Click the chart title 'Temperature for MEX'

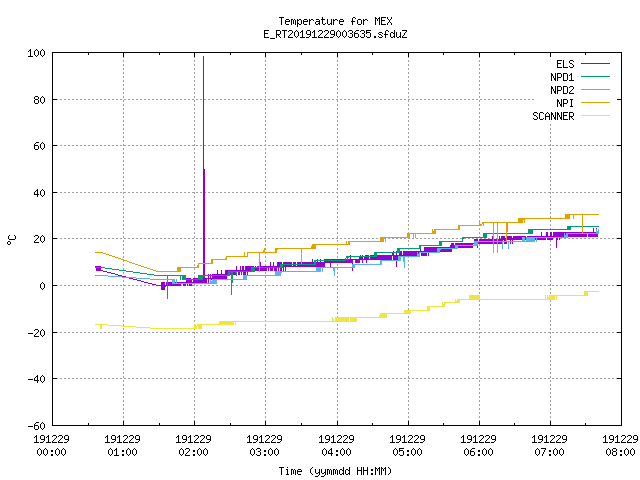tap(336, 21)
